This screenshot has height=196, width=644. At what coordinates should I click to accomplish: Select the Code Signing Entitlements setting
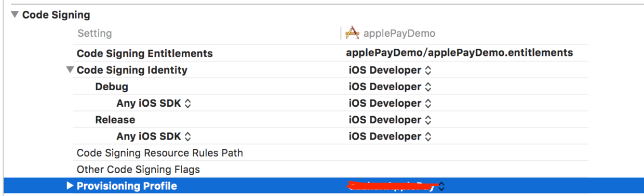(x=144, y=53)
